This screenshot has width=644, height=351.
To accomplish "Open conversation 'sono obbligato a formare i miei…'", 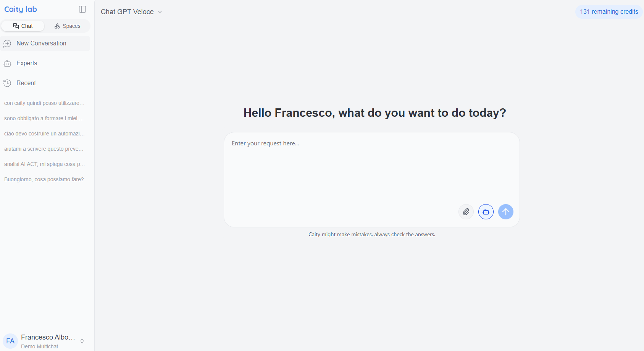I will coord(44,118).
